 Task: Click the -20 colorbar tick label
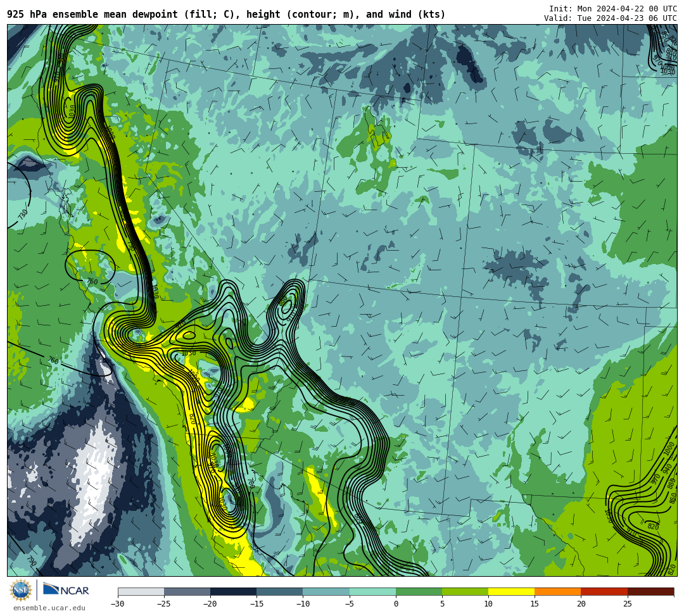pos(210,604)
